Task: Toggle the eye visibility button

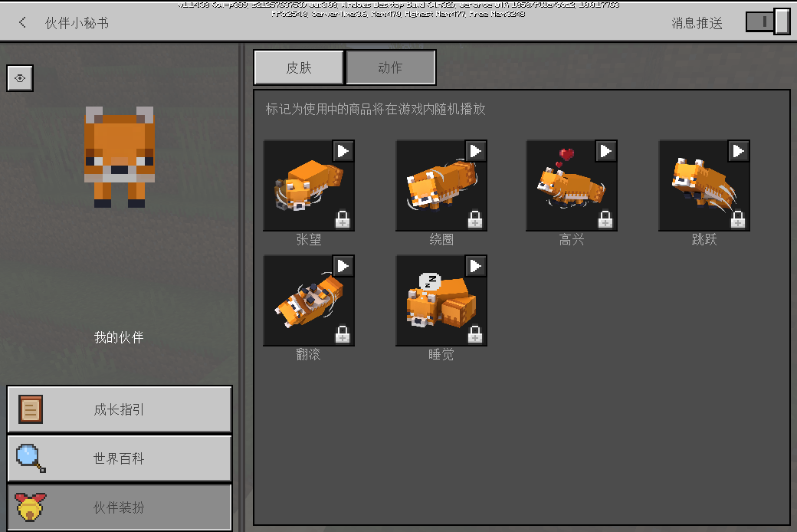Action: [20, 78]
